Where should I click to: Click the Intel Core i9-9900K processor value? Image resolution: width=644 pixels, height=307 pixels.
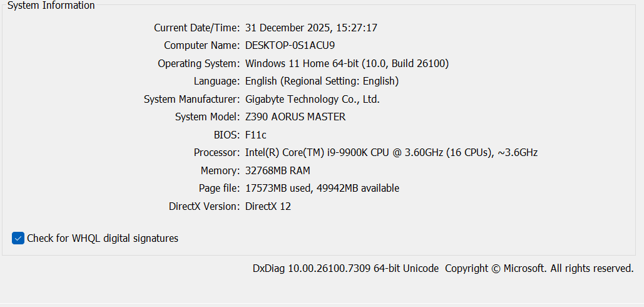point(391,152)
